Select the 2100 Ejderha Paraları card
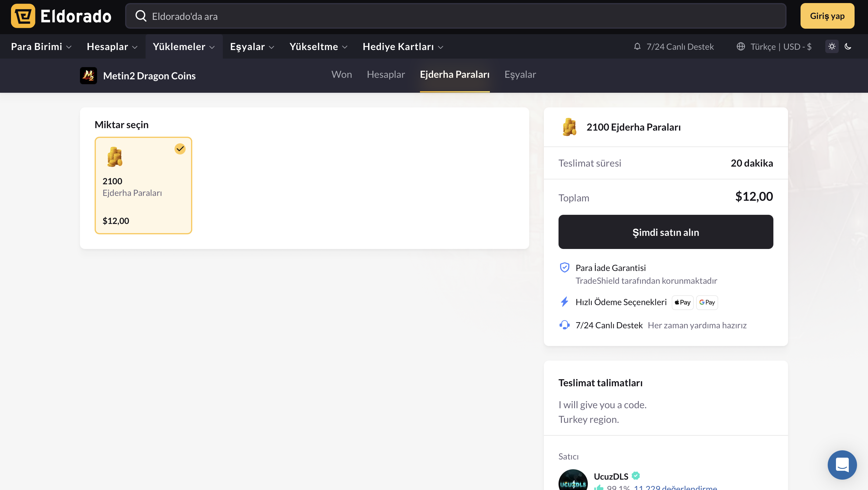868x490 pixels. [x=143, y=185]
